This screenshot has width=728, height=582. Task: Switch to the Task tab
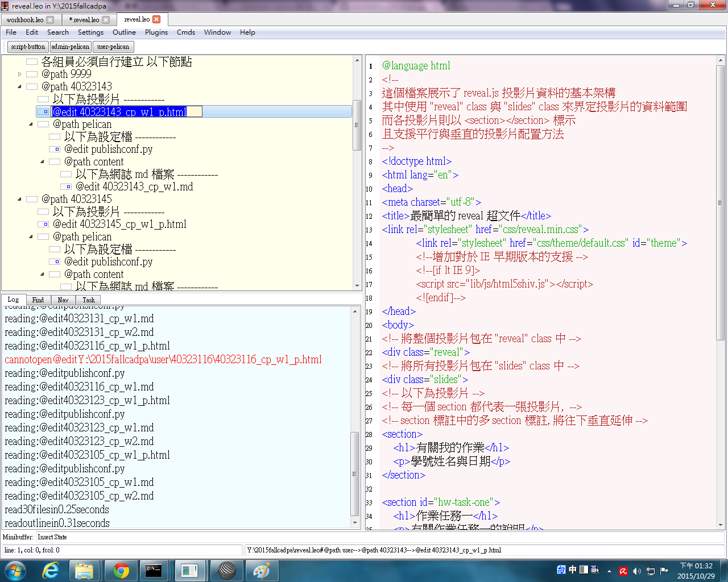88,300
